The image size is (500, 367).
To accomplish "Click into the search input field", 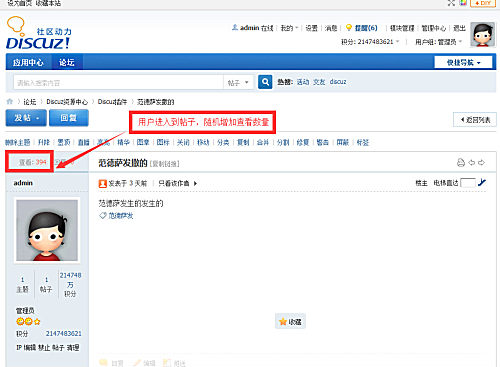I will pos(118,82).
